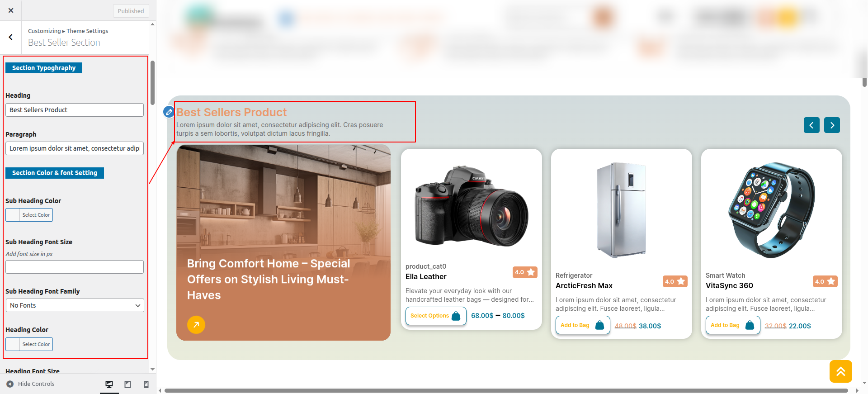The height and width of the screenshot is (394, 868).
Task: Click the Published button
Action: click(x=131, y=11)
